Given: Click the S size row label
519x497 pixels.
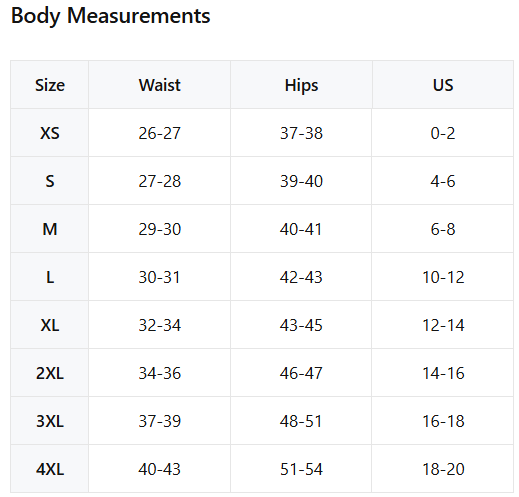Looking at the screenshot, I should click(x=50, y=181).
